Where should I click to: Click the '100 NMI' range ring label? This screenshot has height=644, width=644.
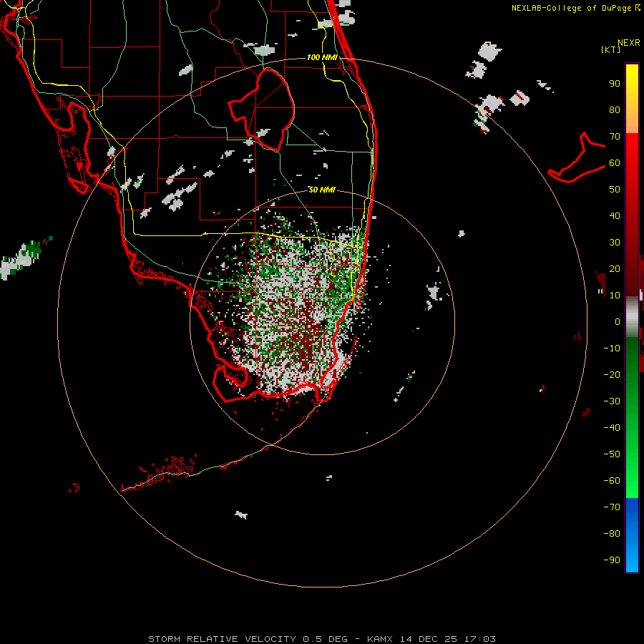tap(322, 57)
